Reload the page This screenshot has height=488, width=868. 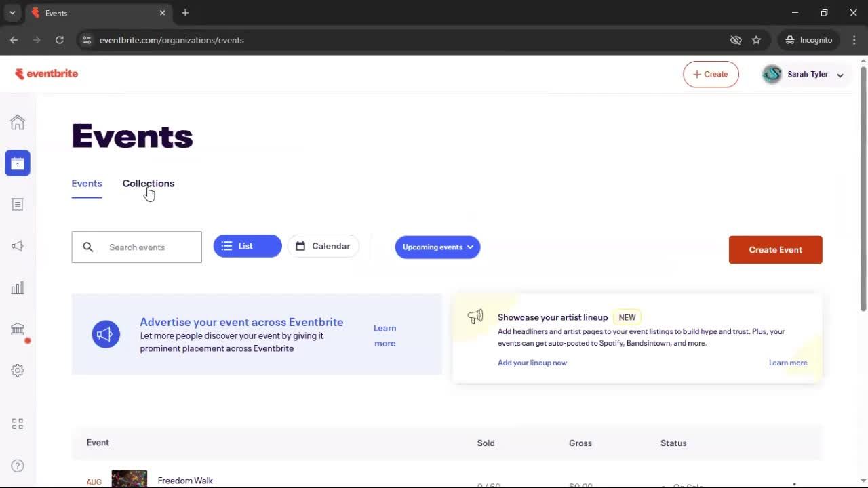[60, 40]
